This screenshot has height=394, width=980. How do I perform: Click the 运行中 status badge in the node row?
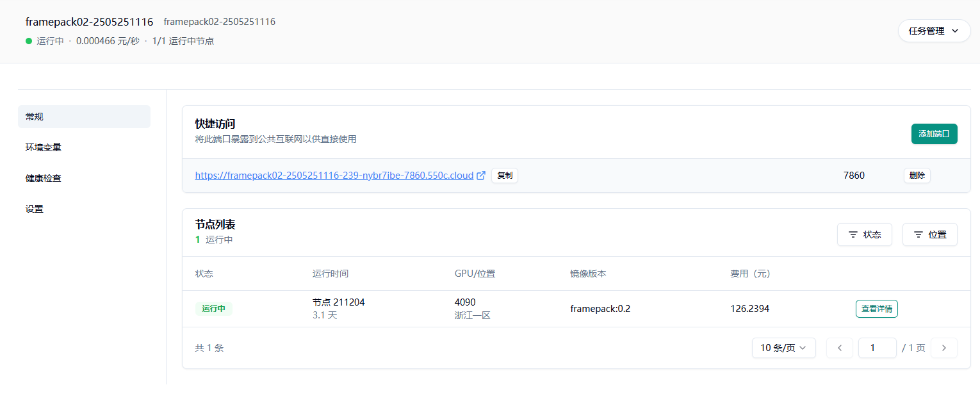tap(213, 309)
